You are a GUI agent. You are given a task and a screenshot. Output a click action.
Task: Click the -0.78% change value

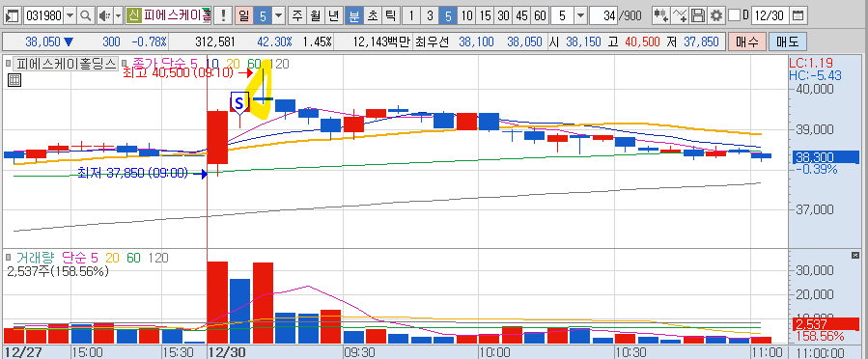(149, 41)
